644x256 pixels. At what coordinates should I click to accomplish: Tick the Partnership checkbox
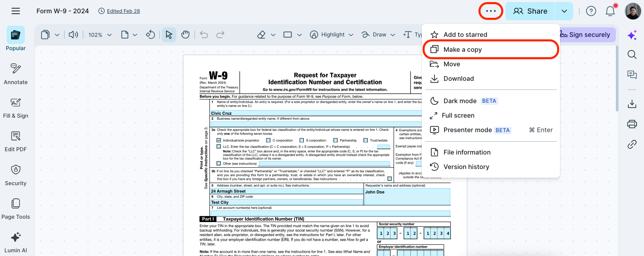tap(336, 140)
